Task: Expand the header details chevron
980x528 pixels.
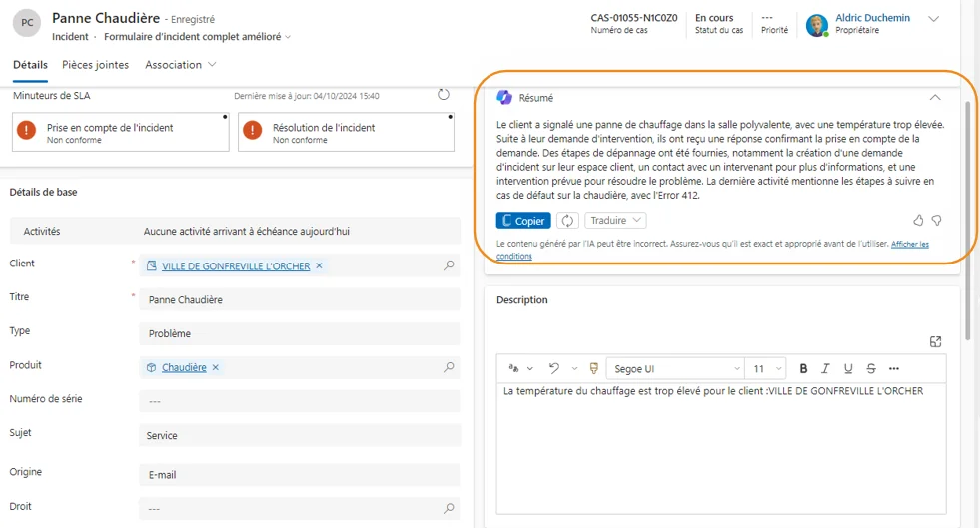Action: (x=933, y=19)
